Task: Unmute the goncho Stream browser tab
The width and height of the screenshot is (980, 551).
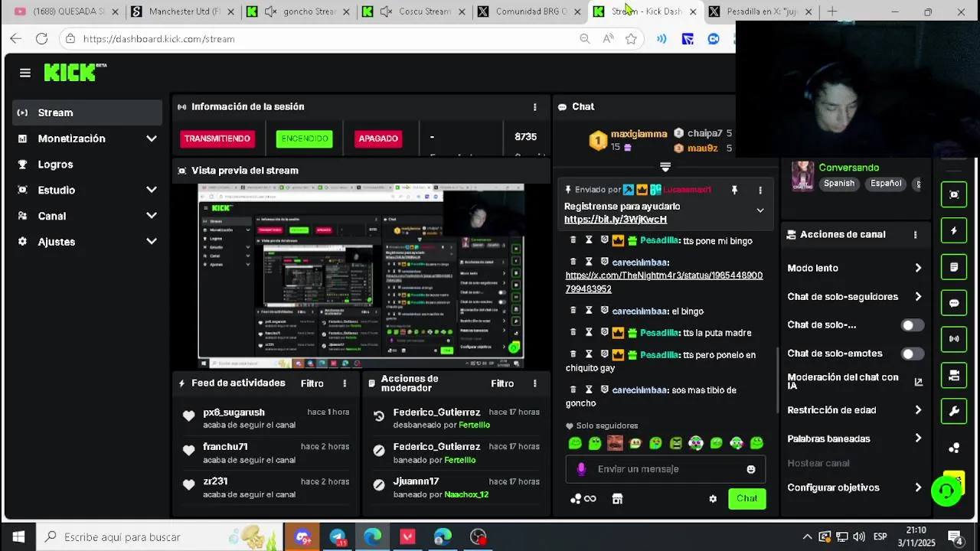Action: (270, 11)
